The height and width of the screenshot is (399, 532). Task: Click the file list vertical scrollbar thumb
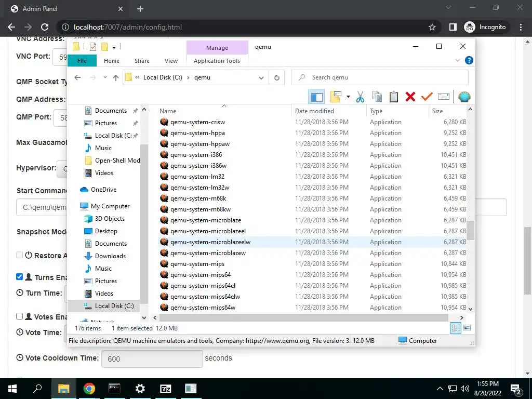click(470, 230)
